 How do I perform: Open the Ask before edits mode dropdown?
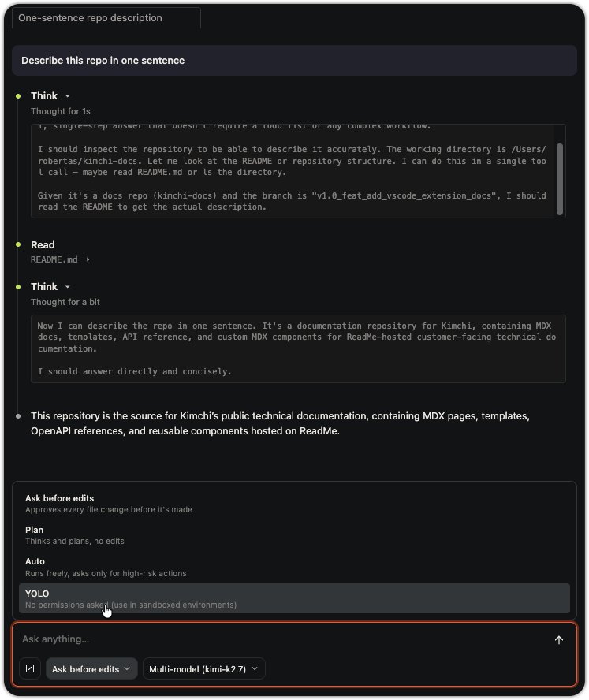(x=91, y=668)
